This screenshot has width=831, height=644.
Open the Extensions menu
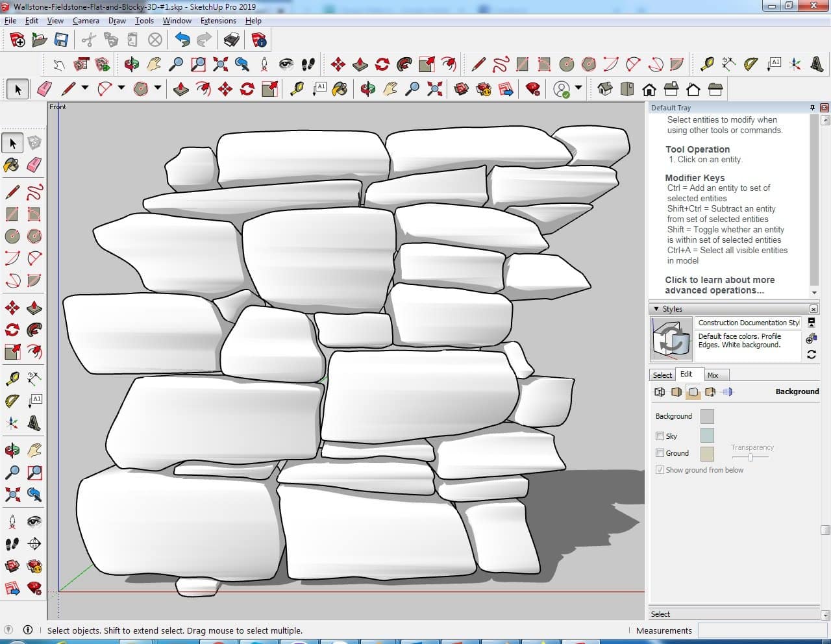pyautogui.click(x=218, y=21)
